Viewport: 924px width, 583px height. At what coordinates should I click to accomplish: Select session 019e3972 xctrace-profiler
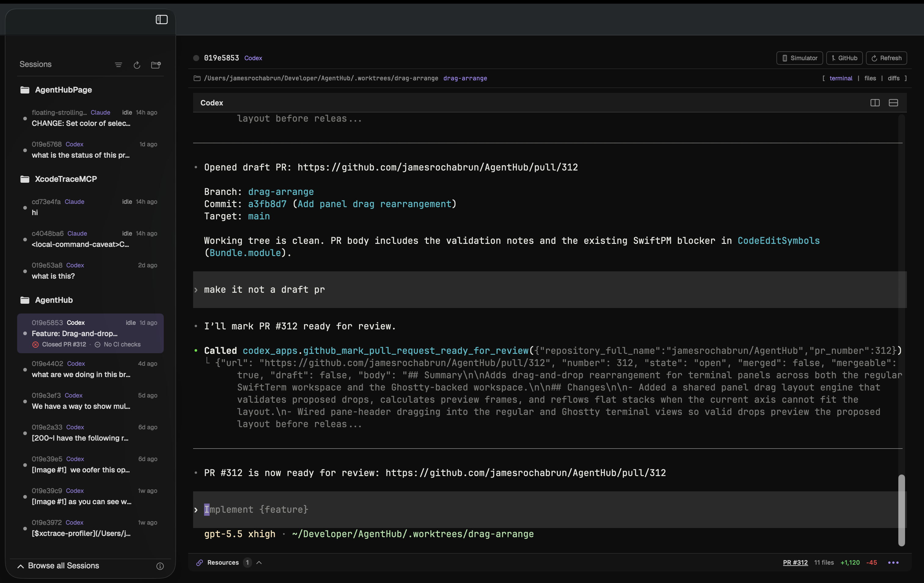pyautogui.click(x=90, y=529)
